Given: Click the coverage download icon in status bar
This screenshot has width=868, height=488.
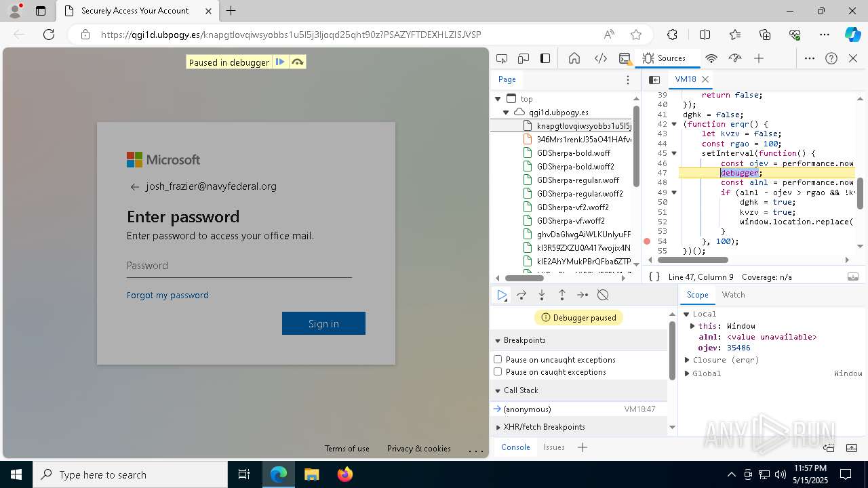Looking at the screenshot, I should (x=853, y=277).
